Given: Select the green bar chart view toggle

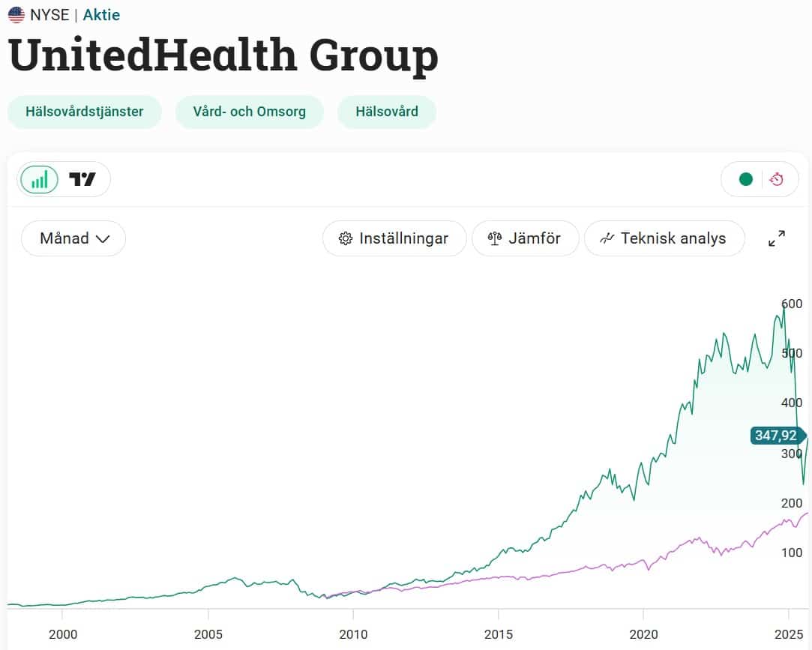Looking at the screenshot, I should [40, 179].
